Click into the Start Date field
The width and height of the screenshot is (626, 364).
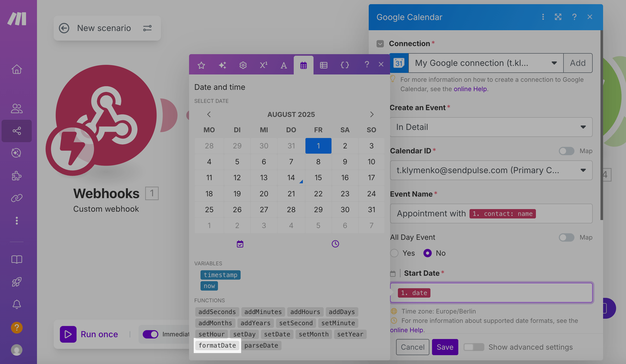click(x=508, y=293)
